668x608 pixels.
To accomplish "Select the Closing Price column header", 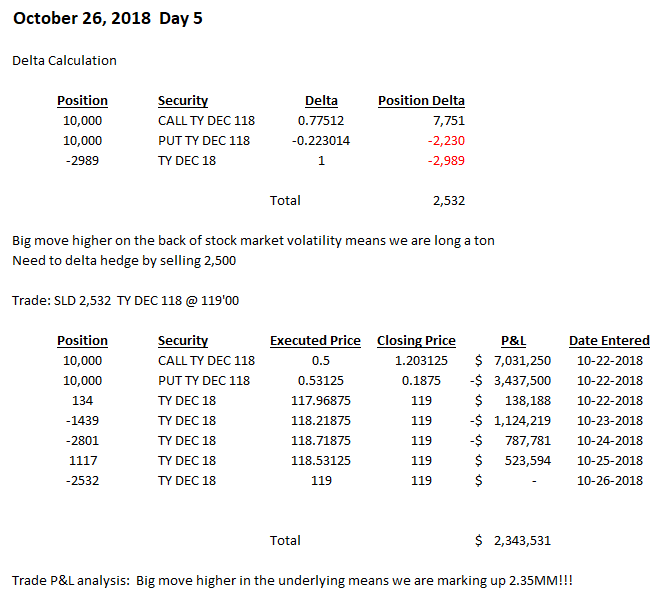I will click(416, 340).
